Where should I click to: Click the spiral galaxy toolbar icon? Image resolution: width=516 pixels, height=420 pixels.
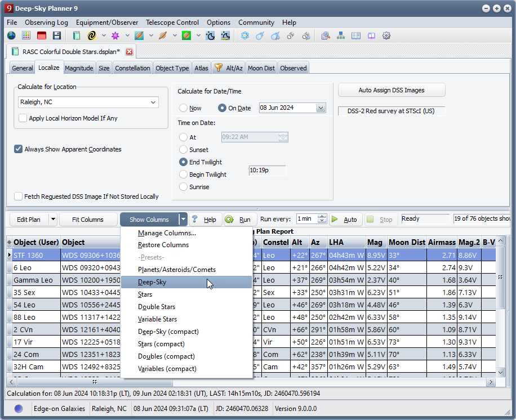92,35
